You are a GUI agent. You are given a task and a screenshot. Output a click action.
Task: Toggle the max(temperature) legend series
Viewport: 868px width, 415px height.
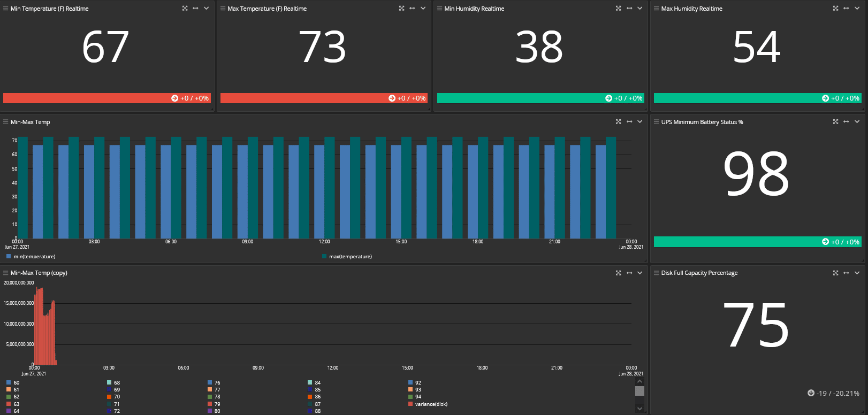[350, 257]
